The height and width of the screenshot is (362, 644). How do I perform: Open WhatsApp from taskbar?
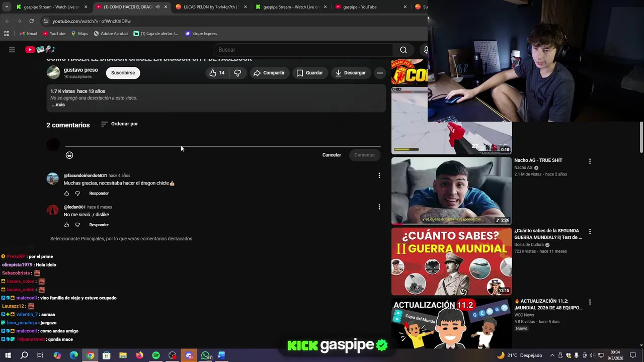206,355
